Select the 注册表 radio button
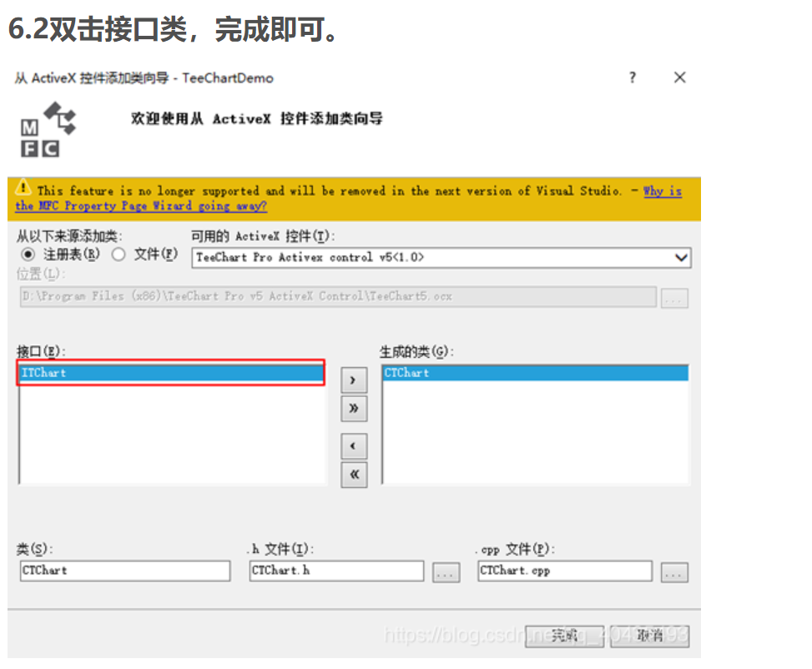This screenshot has width=812, height=669. point(28,254)
